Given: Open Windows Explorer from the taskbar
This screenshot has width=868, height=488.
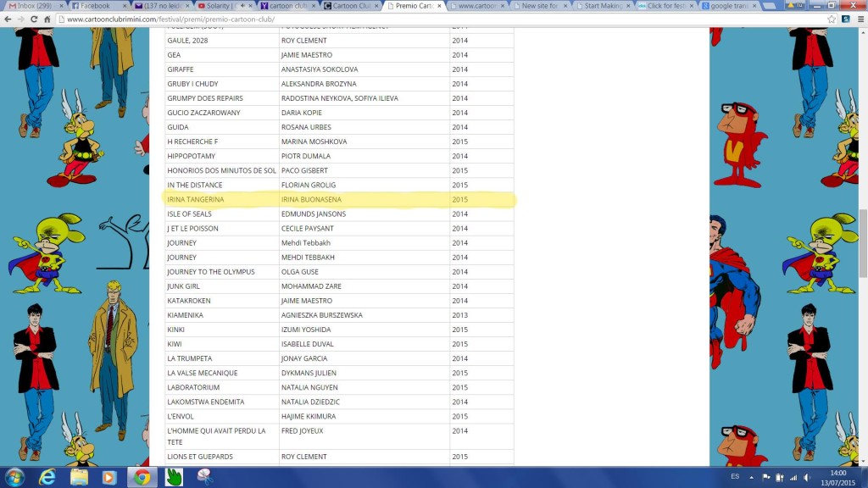Looking at the screenshot, I should tap(79, 478).
